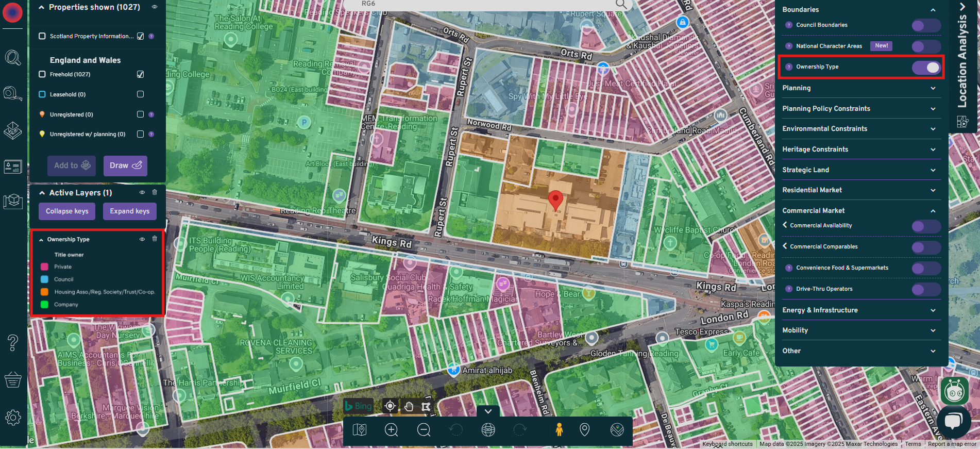Select the pan hand tool
Screen dimensions: 980x449
point(409,406)
